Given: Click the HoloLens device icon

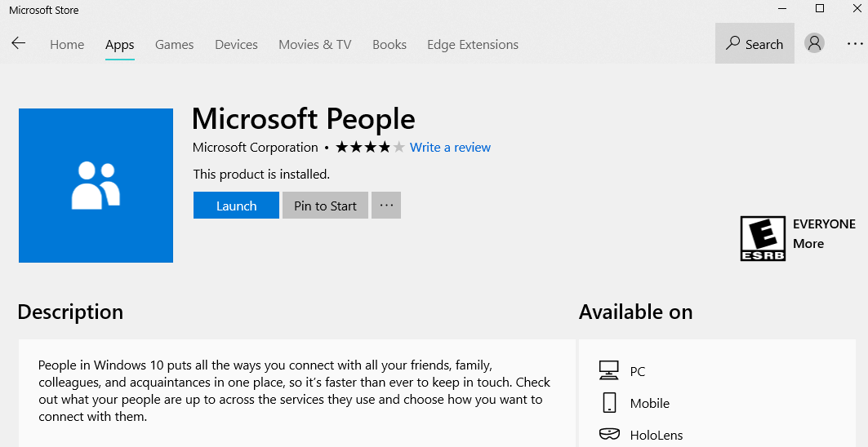Looking at the screenshot, I should [608, 435].
